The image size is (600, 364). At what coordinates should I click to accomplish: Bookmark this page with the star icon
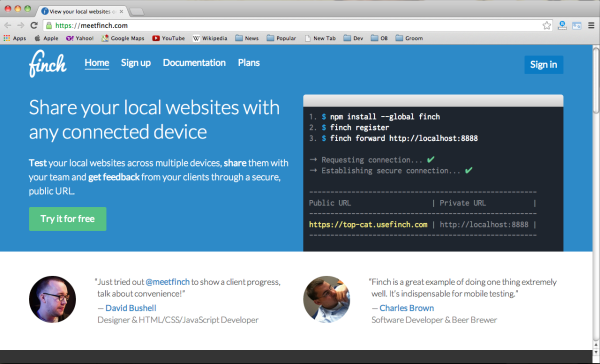(x=546, y=25)
